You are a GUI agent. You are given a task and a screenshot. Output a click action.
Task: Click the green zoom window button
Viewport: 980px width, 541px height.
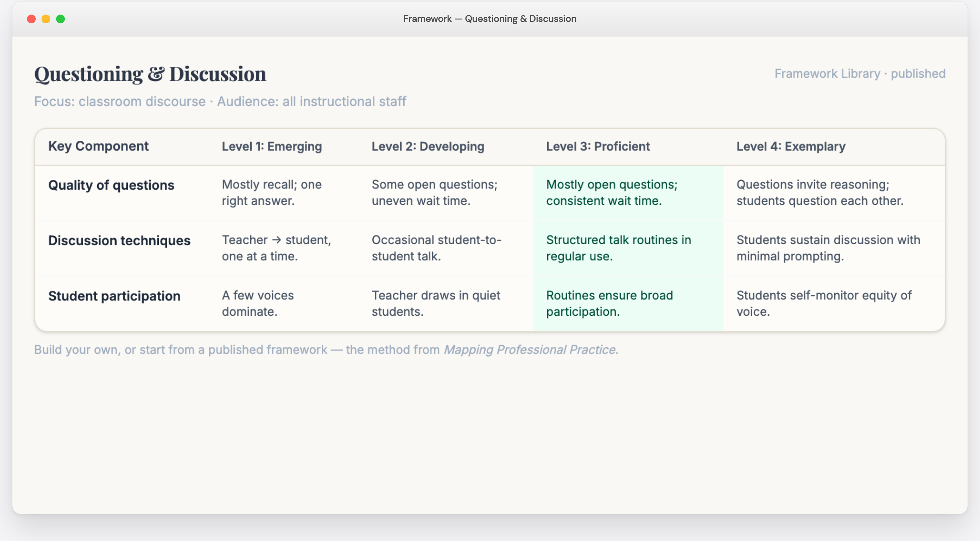(60, 19)
